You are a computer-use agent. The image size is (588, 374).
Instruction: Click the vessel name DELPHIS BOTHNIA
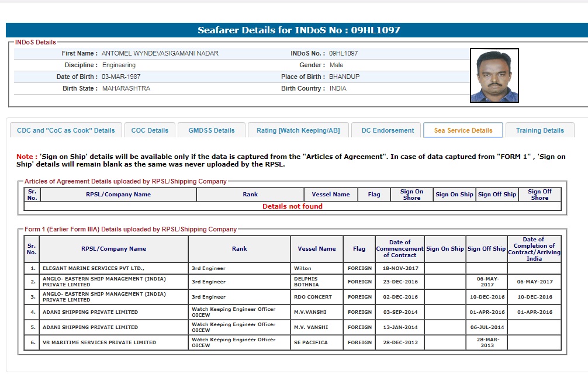pyautogui.click(x=306, y=282)
